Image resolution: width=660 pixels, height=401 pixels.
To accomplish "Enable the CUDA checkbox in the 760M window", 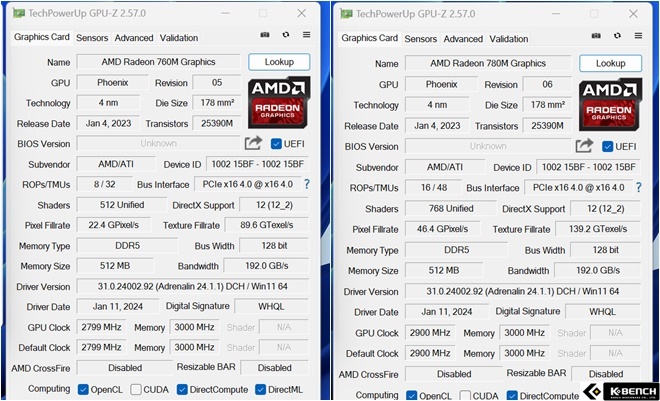I will point(135,390).
